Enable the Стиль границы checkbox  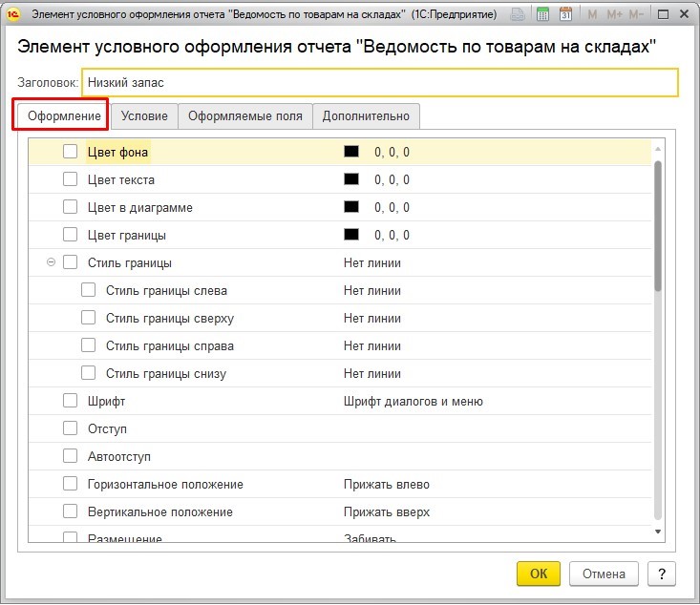[x=70, y=262]
